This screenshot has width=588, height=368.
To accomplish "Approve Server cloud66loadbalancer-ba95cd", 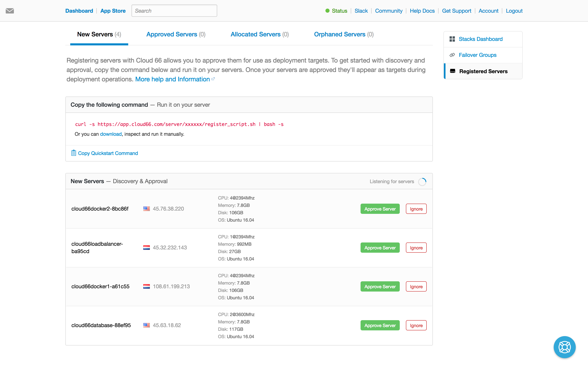I will (x=380, y=248).
